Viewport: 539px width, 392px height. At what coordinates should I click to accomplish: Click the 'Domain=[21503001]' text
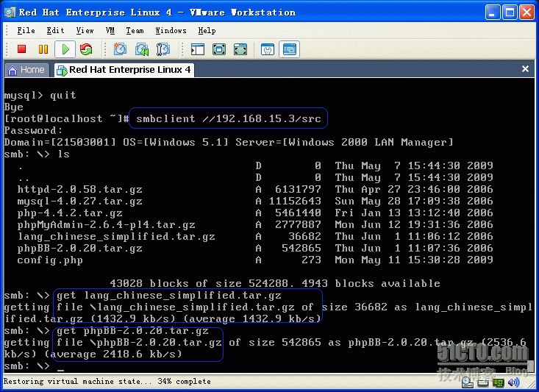click(60, 143)
